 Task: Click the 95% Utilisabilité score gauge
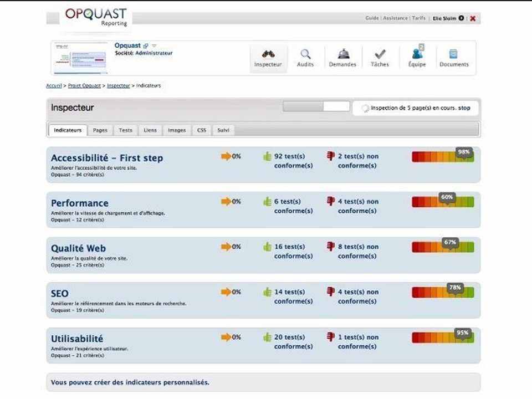click(443, 336)
